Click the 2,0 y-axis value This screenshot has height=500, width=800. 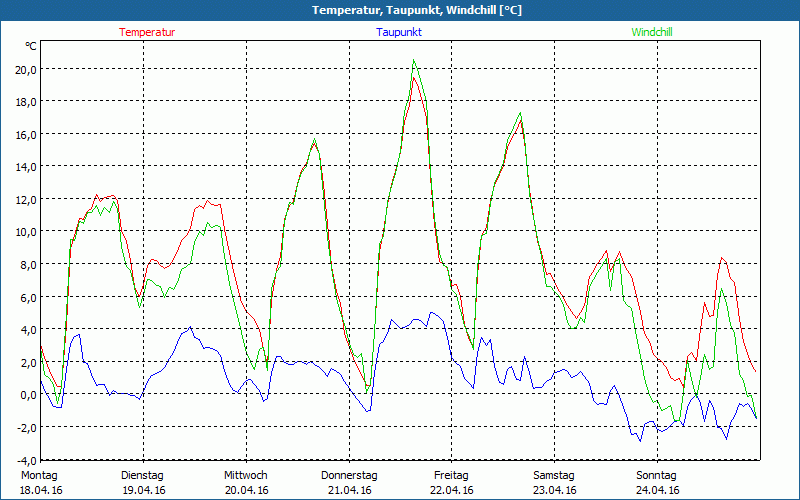pyautogui.click(x=29, y=362)
